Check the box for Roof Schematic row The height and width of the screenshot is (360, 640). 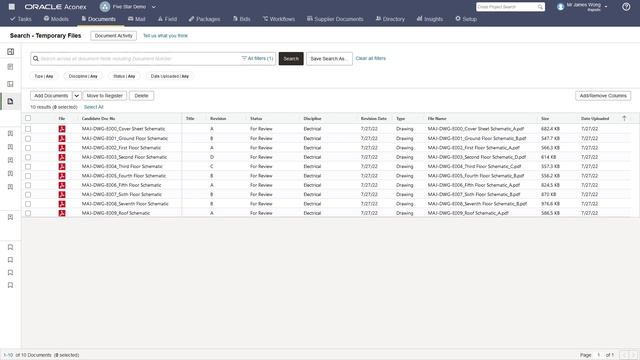tap(28, 213)
